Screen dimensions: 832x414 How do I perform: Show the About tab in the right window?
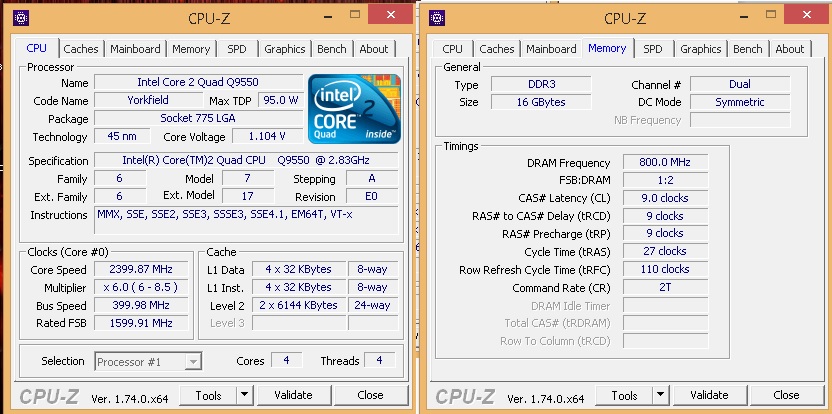(x=789, y=49)
